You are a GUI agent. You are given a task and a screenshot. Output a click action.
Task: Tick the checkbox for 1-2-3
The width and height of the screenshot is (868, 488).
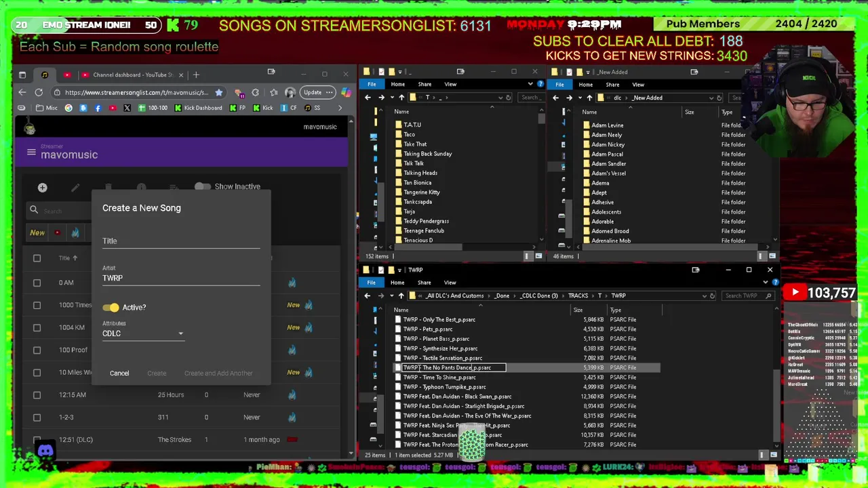pyautogui.click(x=37, y=418)
